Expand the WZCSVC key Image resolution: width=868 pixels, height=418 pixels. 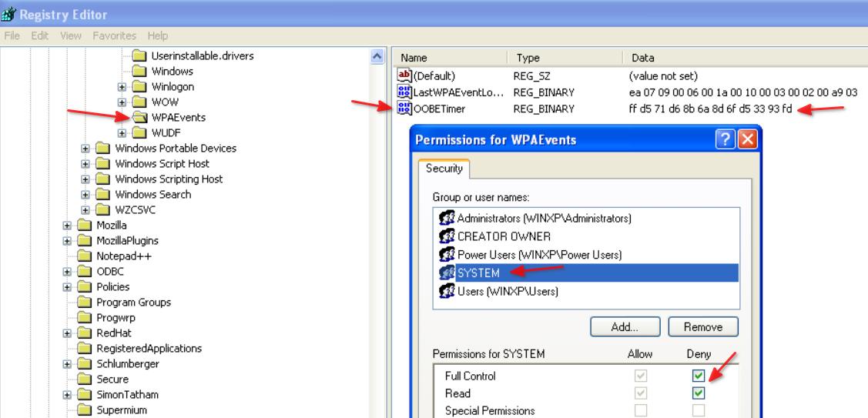pyautogui.click(x=85, y=210)
